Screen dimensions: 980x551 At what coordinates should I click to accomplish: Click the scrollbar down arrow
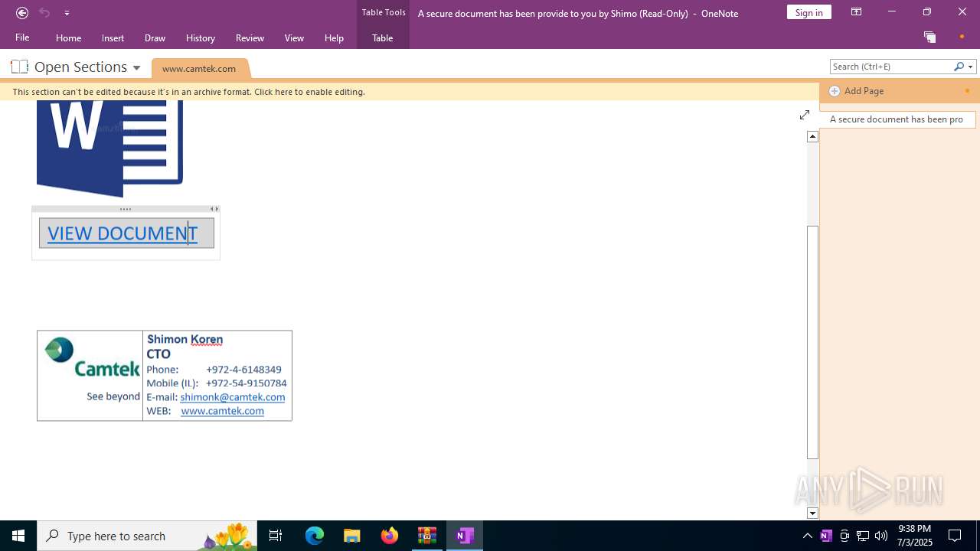[x=812, y=514]
